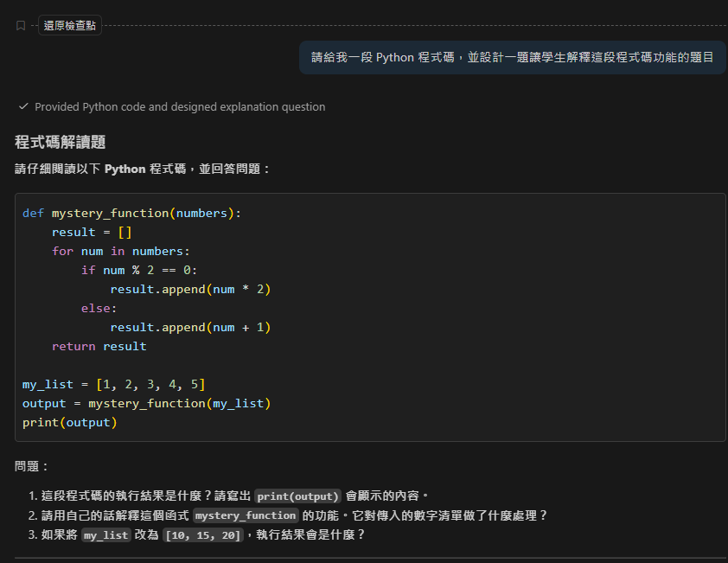Image resolution: width=728 pixels, height=563 pixels.
Task: Click the inline 'print(output)' code in question 1
Action: (x=298, y=496)
